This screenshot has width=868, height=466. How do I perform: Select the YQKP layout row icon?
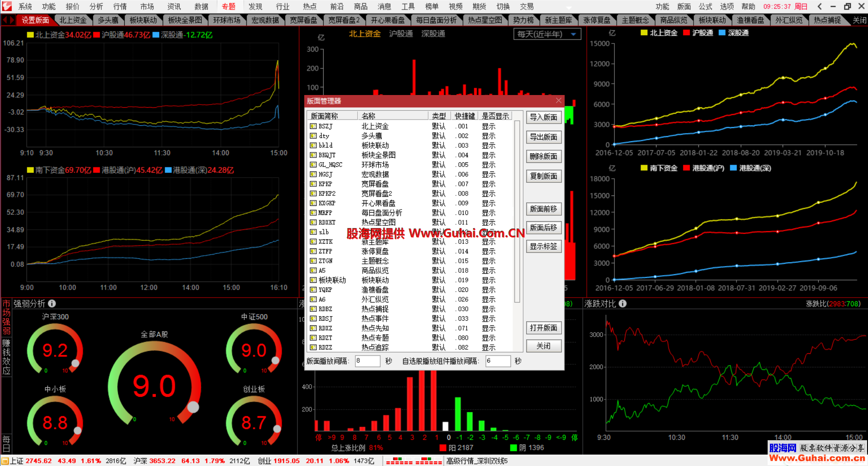pos(313,290)
